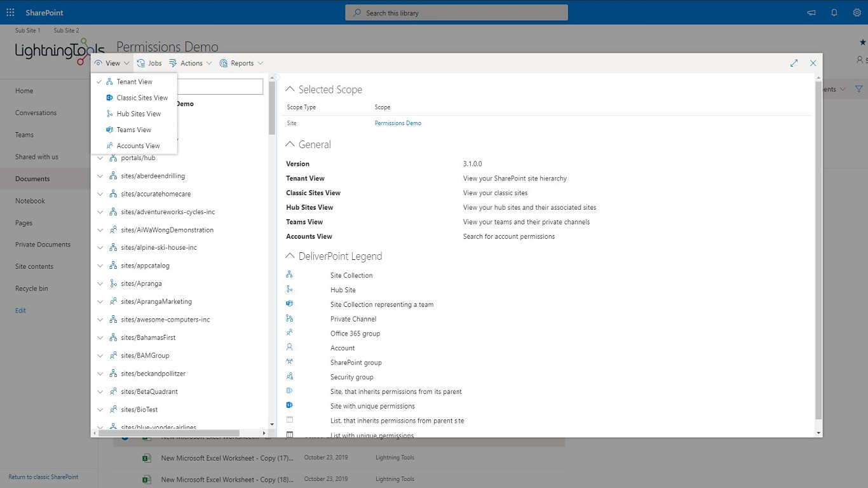Open Notebook in the left navigation

tap(31, 201)
